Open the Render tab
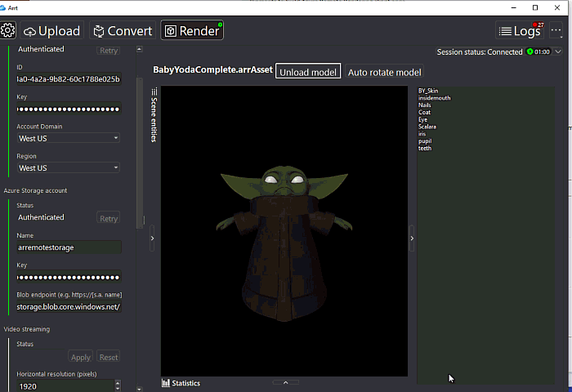Viewport: 572px width, 392px height. (x=192, y=31)
